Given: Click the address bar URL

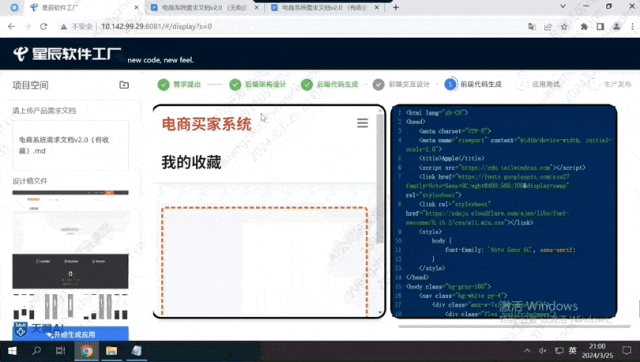Looking at the screenshot, I should [x=156, y=27].
